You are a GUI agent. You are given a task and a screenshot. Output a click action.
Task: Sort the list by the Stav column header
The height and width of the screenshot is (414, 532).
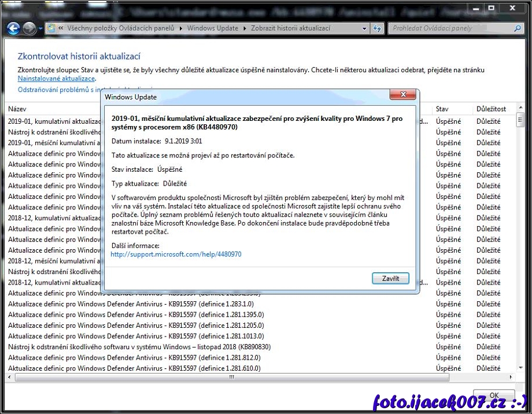(442, 109)
